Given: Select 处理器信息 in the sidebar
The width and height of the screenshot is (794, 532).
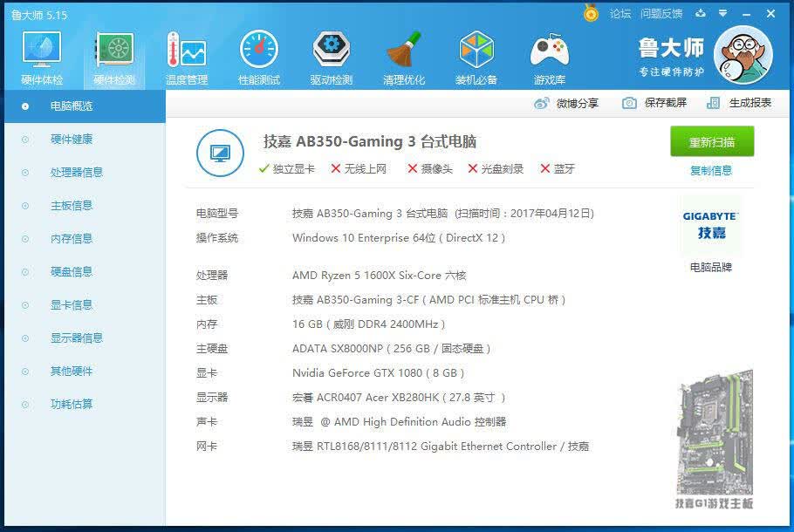Looking at the screenshot, I should (x=77, y=173).
